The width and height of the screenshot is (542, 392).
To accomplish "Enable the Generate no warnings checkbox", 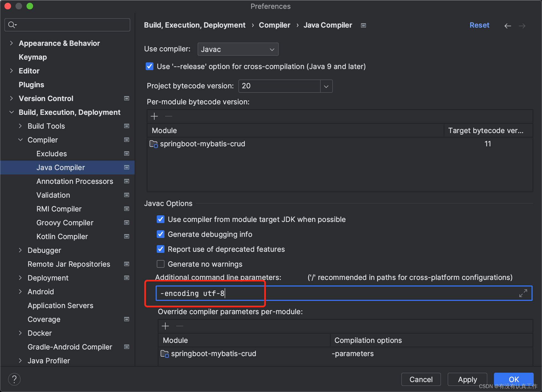I will tap(160, 264).
